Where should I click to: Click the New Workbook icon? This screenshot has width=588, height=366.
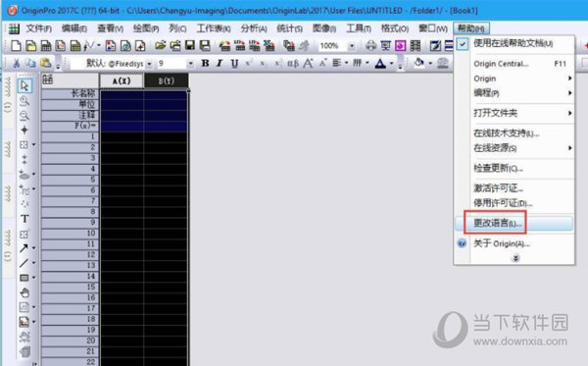(46, 46)
